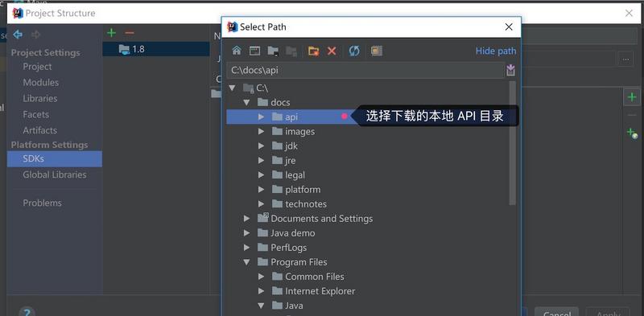This screenshot has height=316, width=644.
Task: Refresh the file tree in Select Path
Action: pos(354,51)
